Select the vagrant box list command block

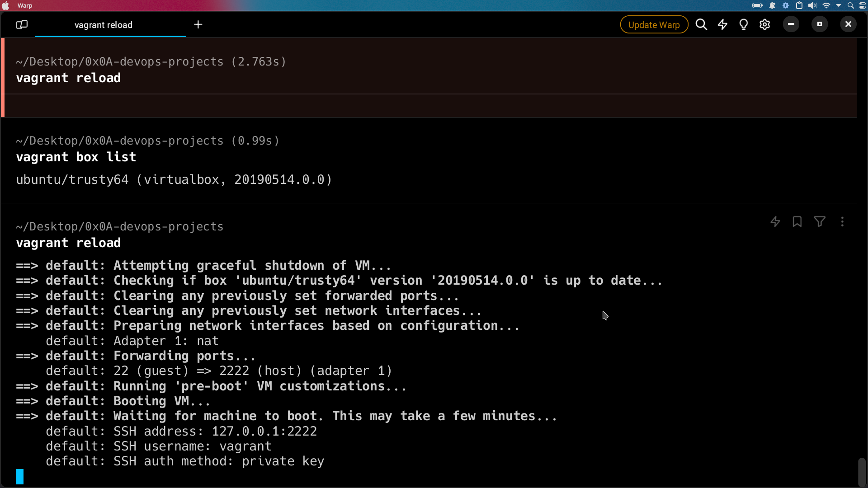click(75, 157)
